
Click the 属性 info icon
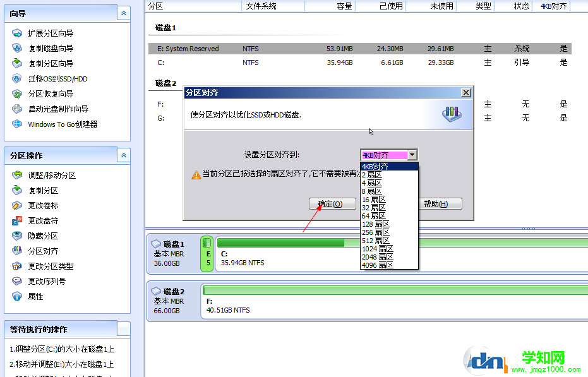click(x=17, y=296)
